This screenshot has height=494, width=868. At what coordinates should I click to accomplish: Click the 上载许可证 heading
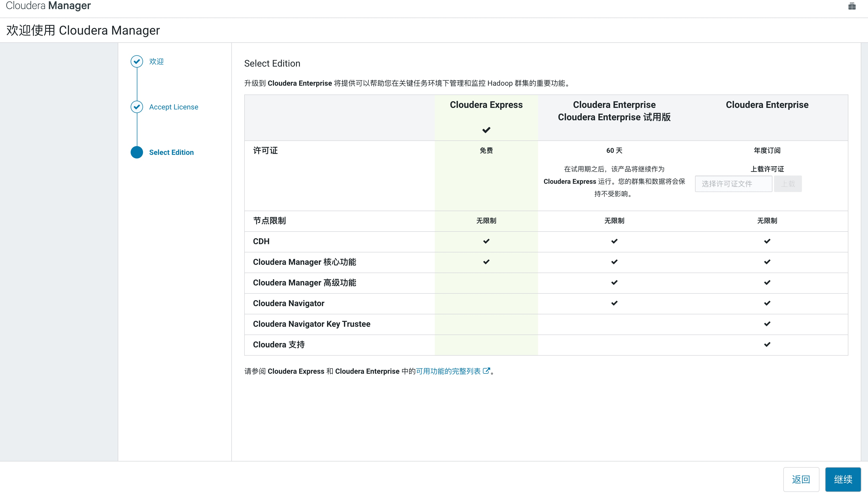pos(767,169)
